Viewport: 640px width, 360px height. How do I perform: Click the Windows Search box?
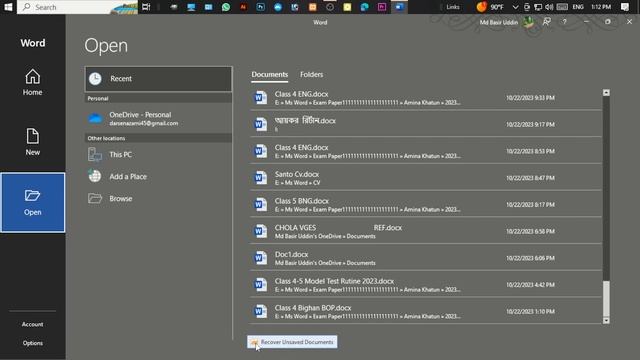pos(78,7)
